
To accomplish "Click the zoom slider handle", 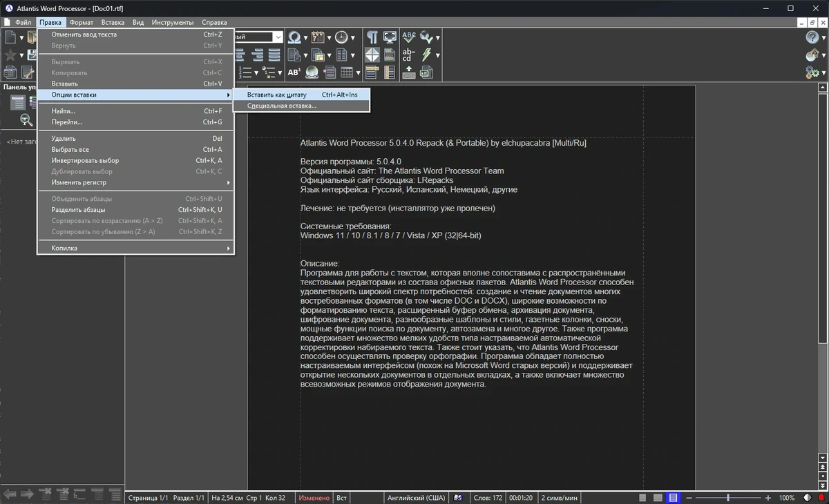I will 727,498.
